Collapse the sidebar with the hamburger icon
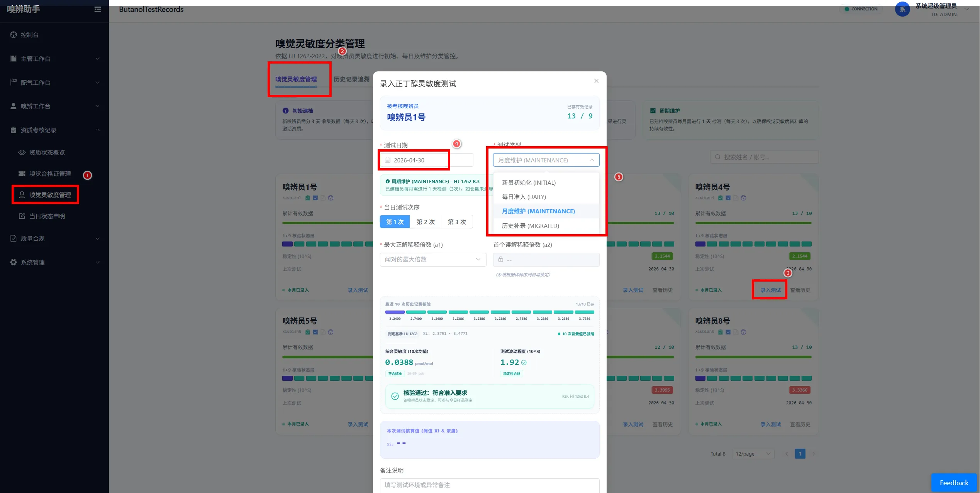 98,9
